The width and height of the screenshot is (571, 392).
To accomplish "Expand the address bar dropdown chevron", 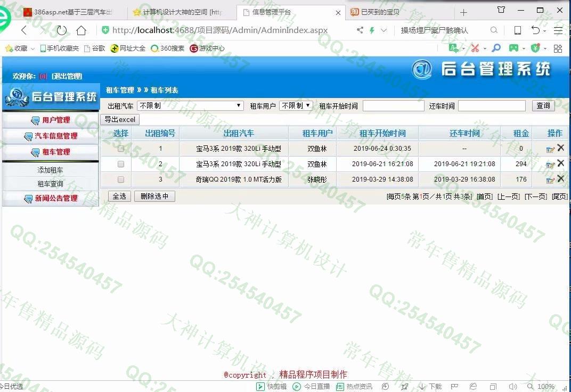I will click(x=384, y=30).
